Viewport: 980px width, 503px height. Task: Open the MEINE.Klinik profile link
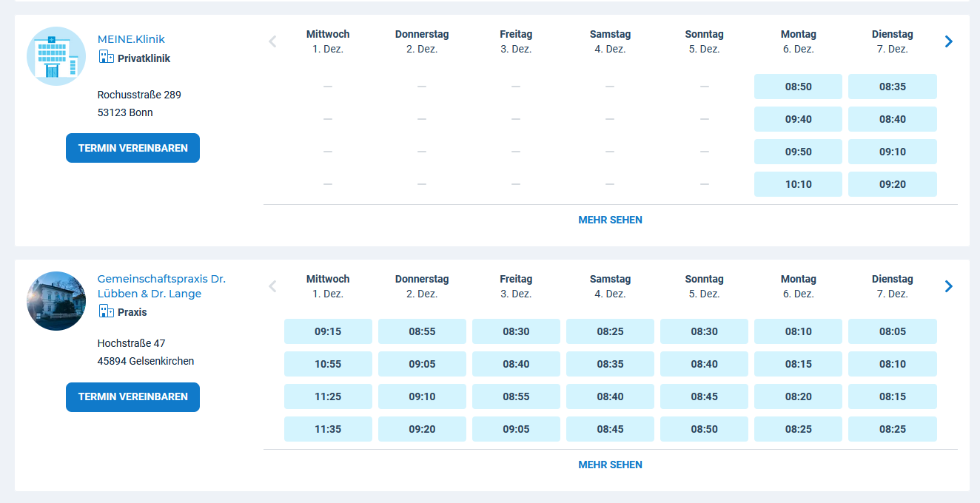pos(131,39)
